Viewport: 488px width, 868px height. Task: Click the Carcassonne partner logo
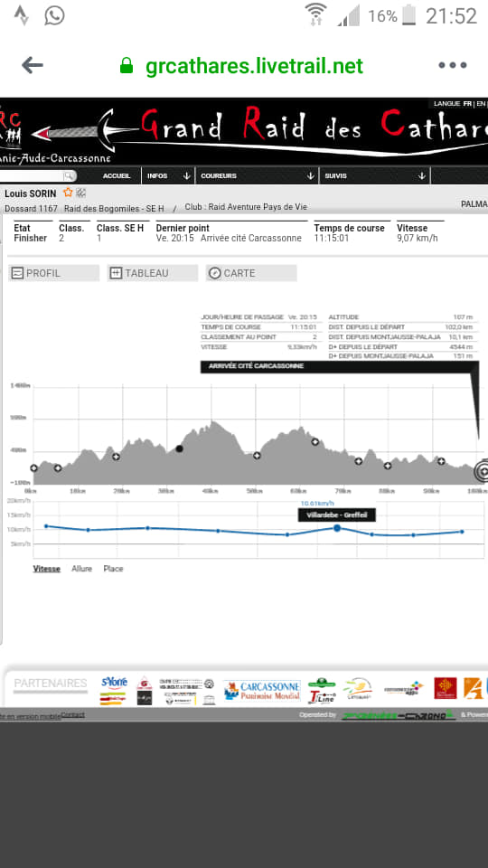262,690
